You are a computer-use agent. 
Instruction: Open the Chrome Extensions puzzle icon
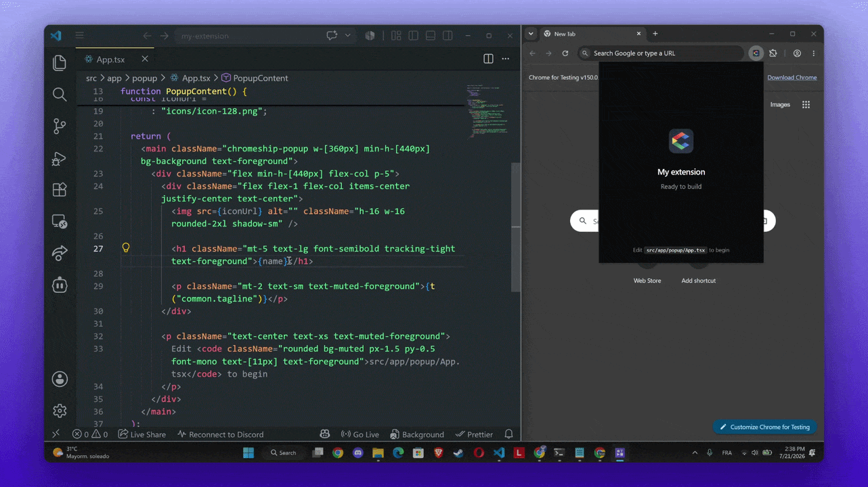773,53
